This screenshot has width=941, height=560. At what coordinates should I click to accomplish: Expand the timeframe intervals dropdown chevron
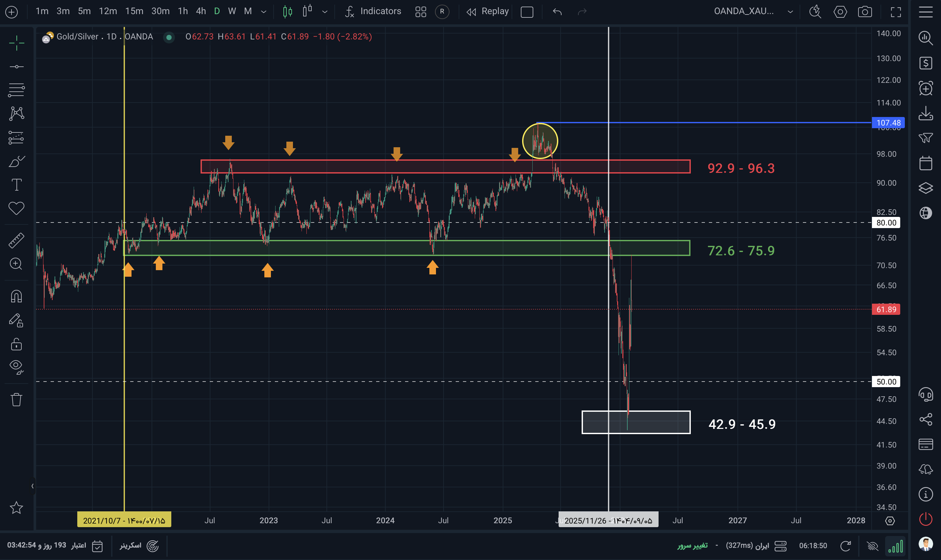click(264, 12)
